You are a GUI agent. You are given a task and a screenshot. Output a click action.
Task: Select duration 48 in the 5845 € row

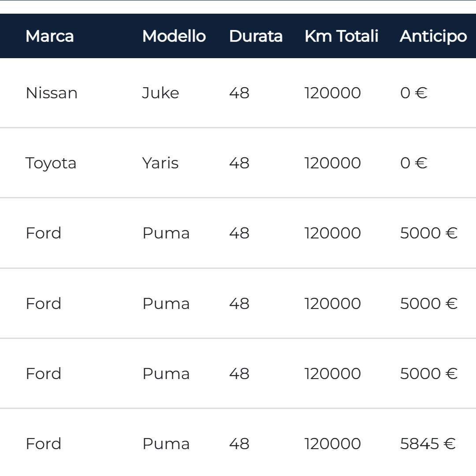pos(239,444)
